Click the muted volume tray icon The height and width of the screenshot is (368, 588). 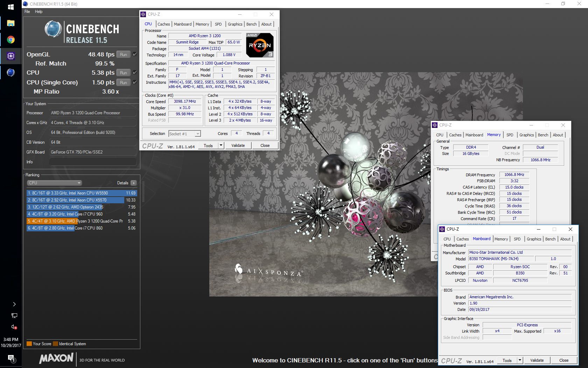click(x=14, y=327)
